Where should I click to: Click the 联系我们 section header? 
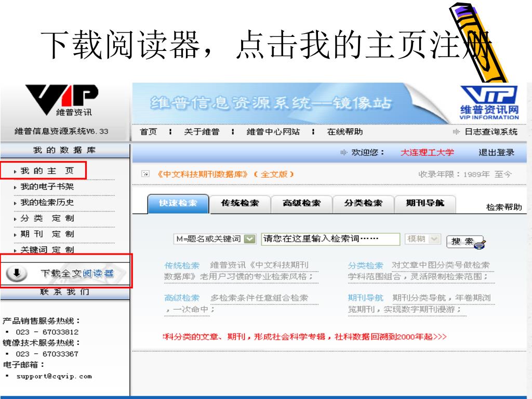[64, 291]
